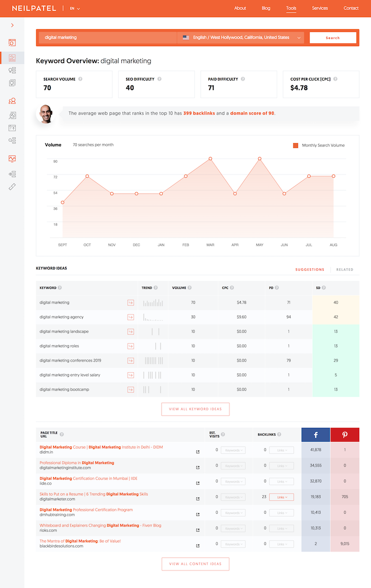Click help icon beside SD column header
The image size is (371, 588).
pos(323,287)
